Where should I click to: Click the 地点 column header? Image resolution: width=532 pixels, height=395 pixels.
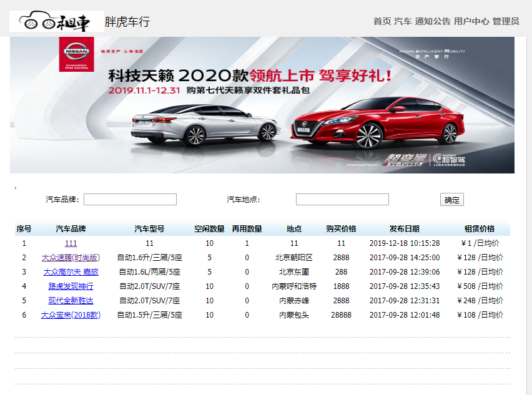pos(294,229)
